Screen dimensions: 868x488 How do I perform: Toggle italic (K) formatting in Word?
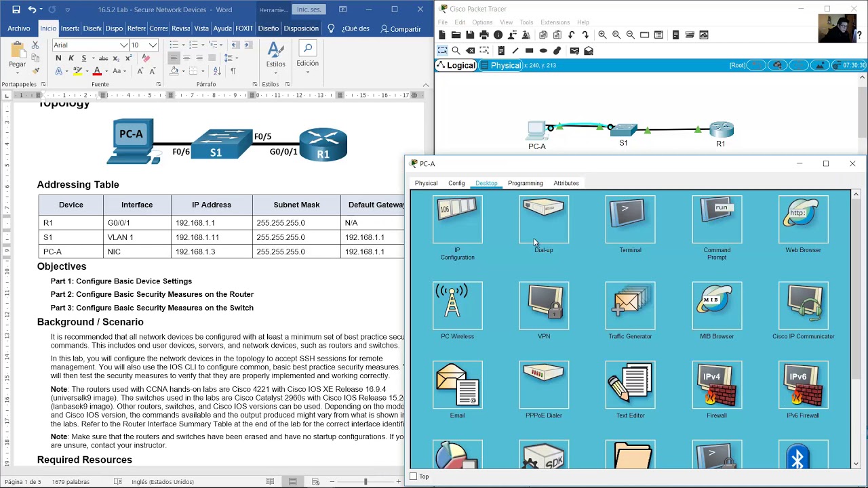[x=71, y=58]
